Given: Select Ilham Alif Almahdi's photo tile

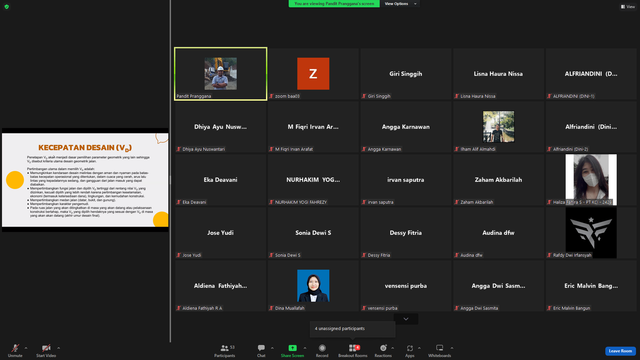Looking at the screenshot, I should pyautogui.click(x=498, y=127).
